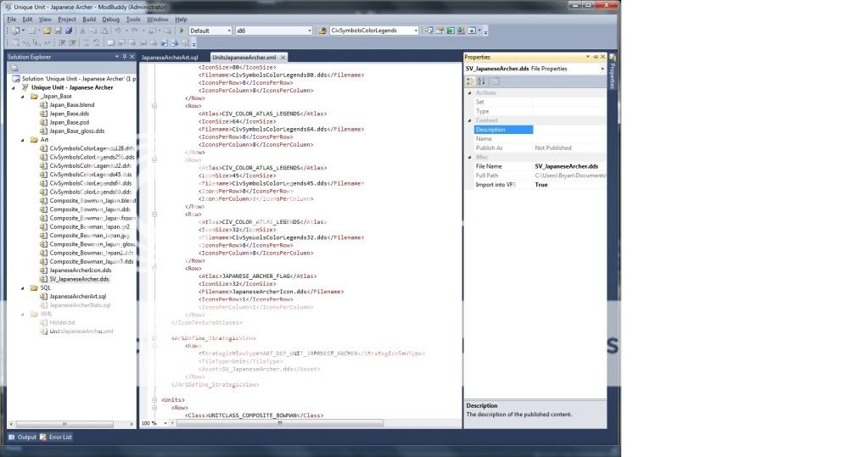Viewport: 868px width, 457px height.
Task: Click the Toolbox toolbar icon
Action: [461, 31]
